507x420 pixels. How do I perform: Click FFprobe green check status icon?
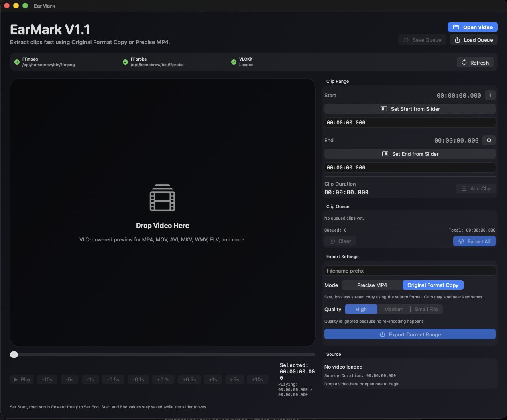pyautogui.click(x=125, y=62)
